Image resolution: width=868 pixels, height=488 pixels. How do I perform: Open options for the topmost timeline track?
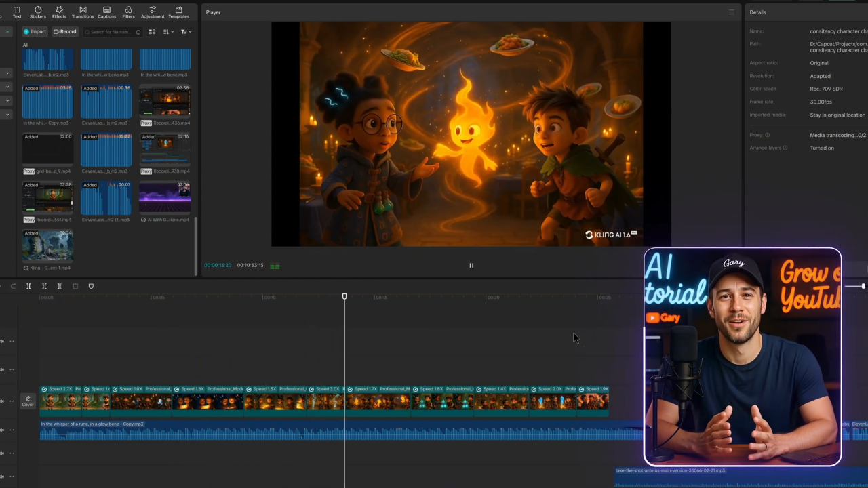click(12, 341)
